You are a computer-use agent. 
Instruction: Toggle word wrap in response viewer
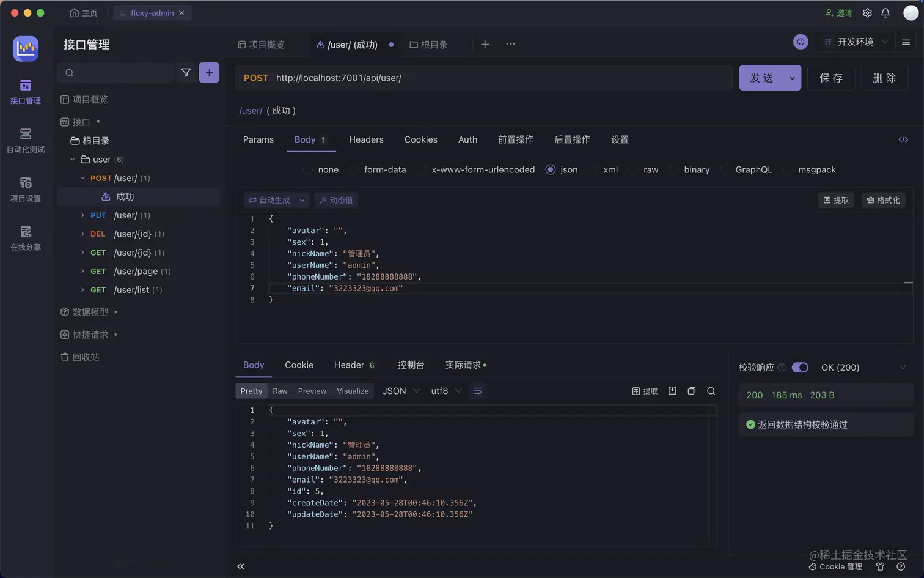coord(478,391)
